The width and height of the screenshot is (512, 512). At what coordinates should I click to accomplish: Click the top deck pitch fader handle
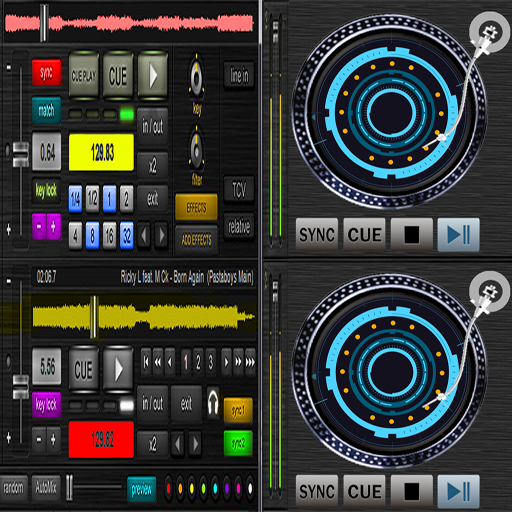coord(21,155)
